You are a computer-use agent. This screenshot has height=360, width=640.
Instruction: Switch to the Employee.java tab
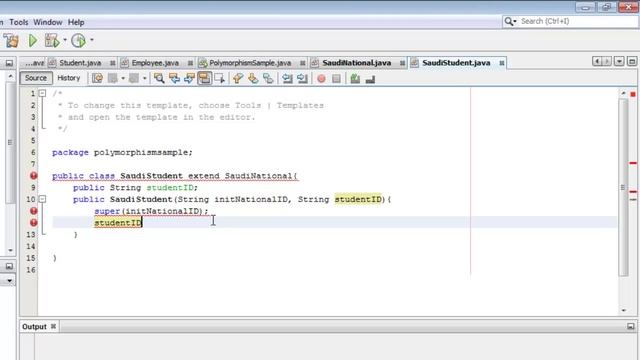pyautogui.click(x=155, y=63)
